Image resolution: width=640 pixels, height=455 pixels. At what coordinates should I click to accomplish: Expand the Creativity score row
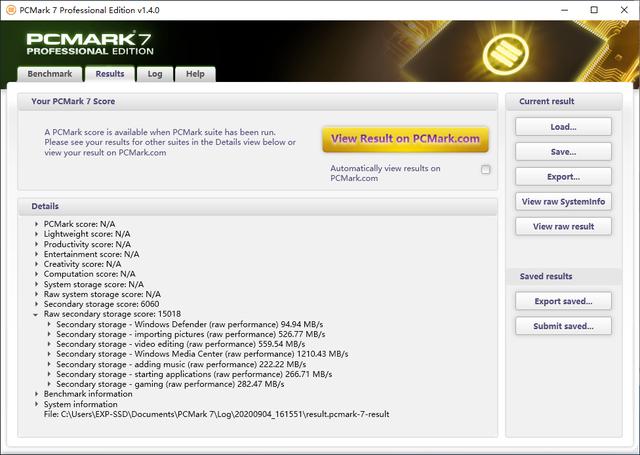(36, 264)
